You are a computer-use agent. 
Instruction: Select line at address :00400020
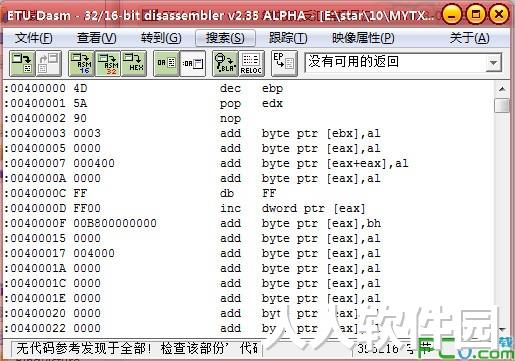point(248,314)
